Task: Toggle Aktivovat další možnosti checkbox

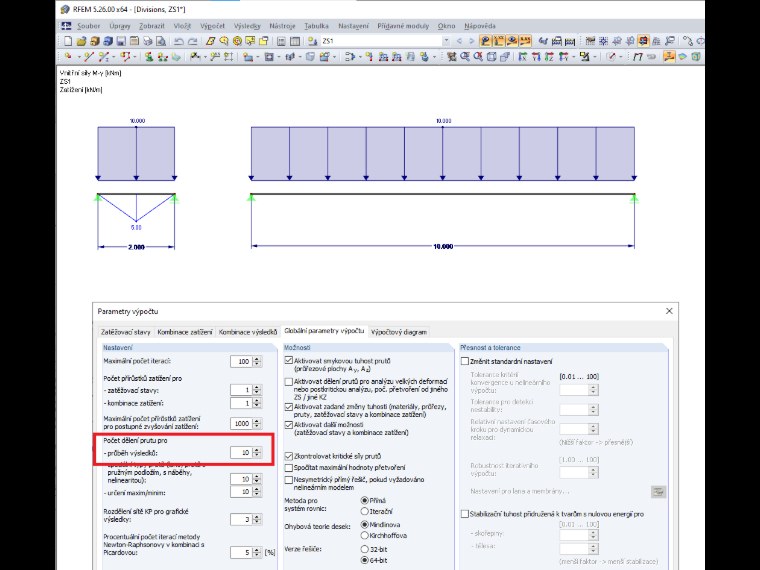Action: [289, 425]
